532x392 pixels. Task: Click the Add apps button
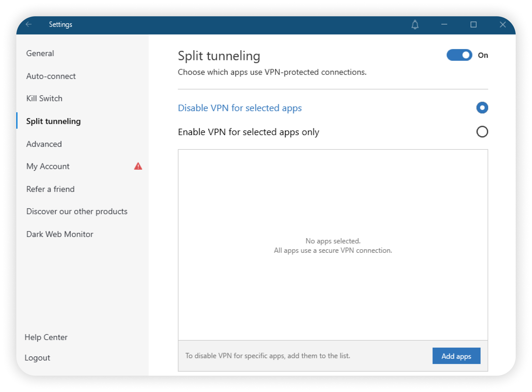[x=456, y=356]
